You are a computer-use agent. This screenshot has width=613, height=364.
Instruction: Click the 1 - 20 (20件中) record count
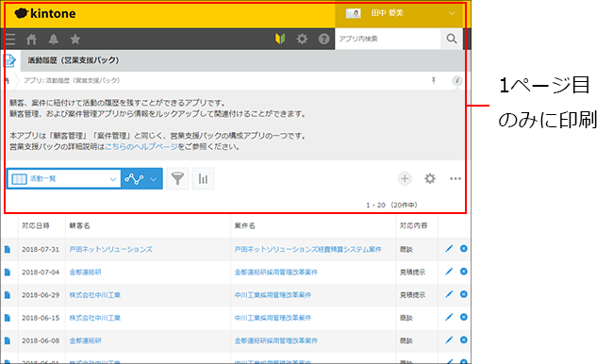click(391, 205)
